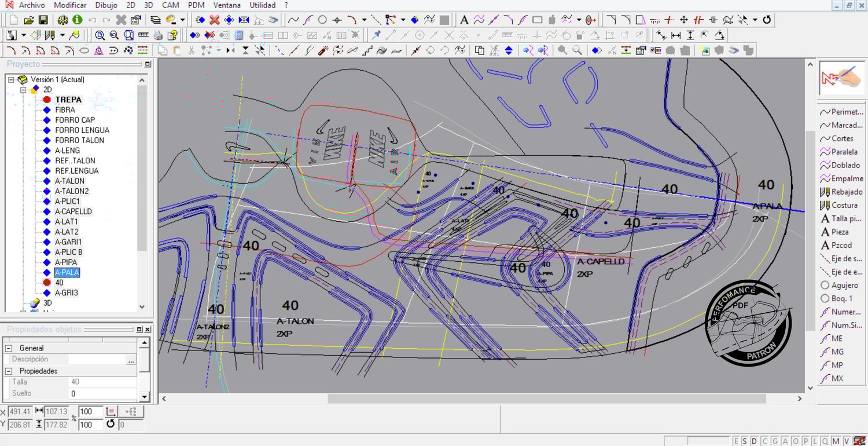The height and width of the screenshot is (446, 868).
Task: Collapse the 2D tree node
Action: tap(23, 90)
